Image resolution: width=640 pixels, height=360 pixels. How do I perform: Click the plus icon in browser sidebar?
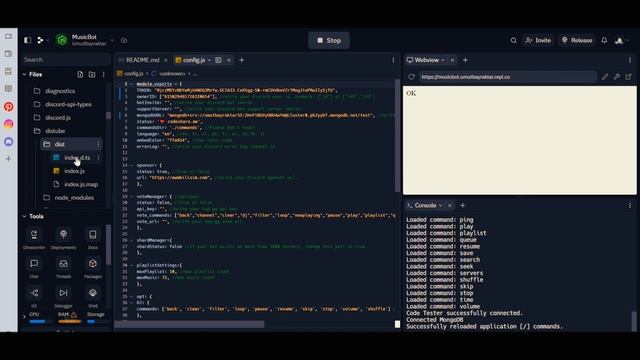click(9, 159)
